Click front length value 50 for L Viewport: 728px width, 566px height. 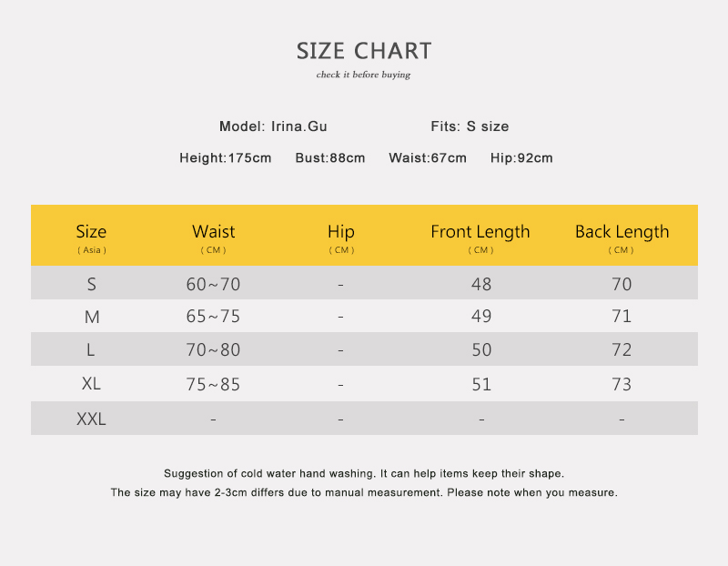pyautogui.click(x=481, y=349)
